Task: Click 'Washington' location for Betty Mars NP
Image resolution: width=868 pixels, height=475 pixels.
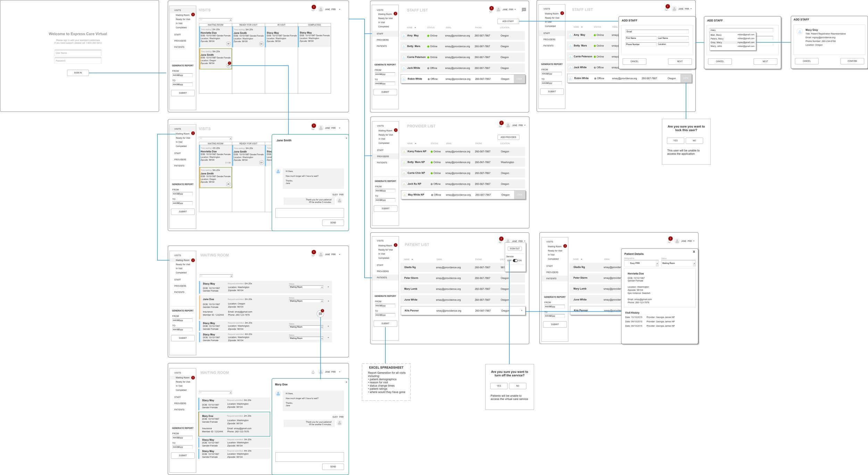Action: click(x=507, y=162)
